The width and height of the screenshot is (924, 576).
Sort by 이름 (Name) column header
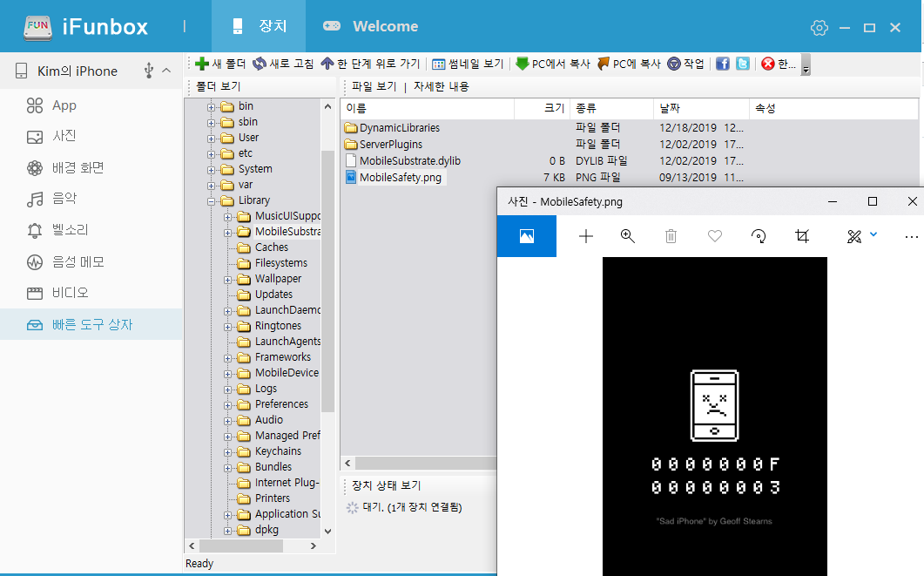428,108
